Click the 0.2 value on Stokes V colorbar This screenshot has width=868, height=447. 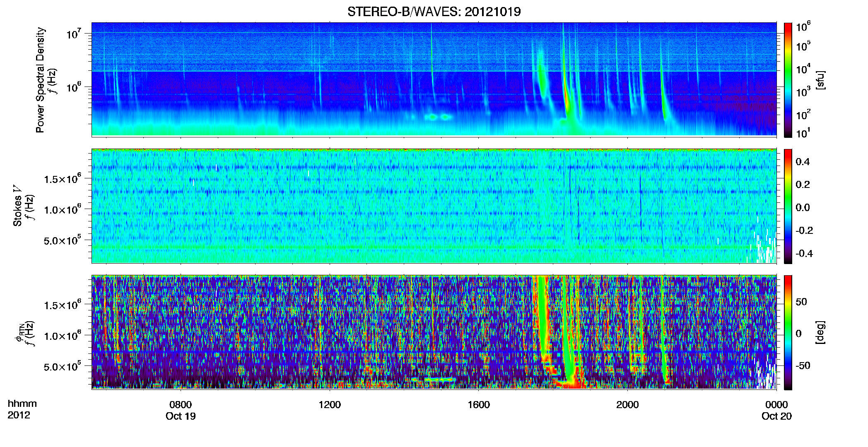[x=803, y=185]
